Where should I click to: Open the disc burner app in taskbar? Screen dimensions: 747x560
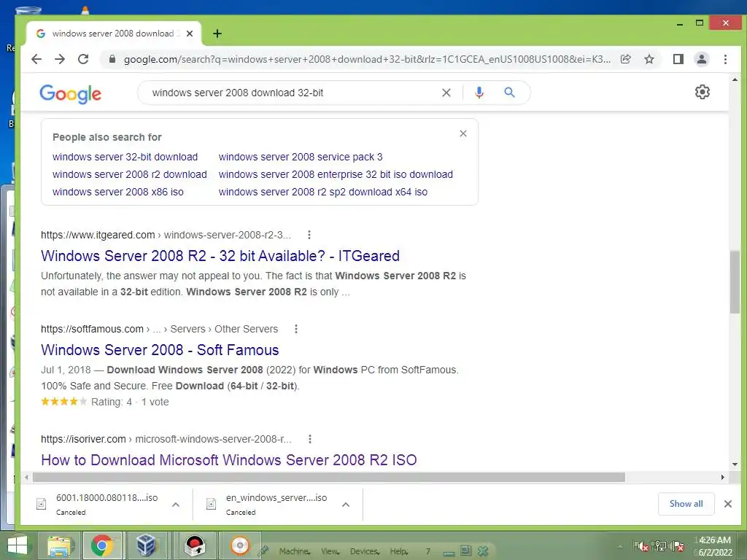pos(239,545)
